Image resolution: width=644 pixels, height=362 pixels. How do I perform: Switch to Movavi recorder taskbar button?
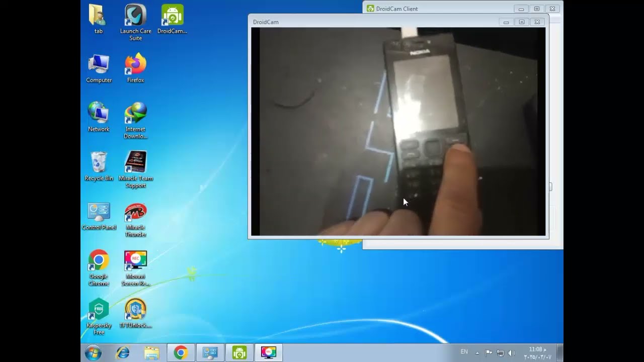[x=269, y=353]
